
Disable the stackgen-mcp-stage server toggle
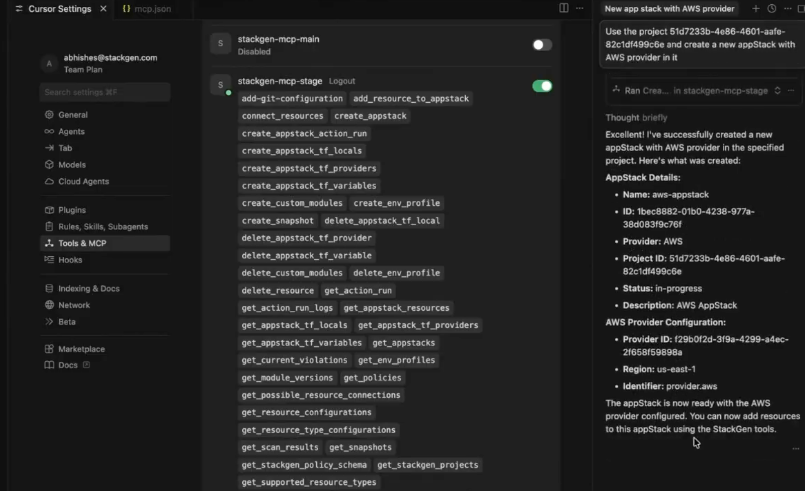542,86
